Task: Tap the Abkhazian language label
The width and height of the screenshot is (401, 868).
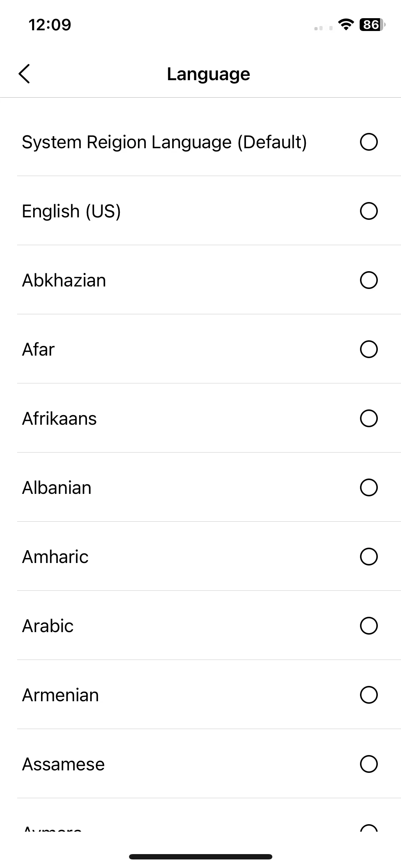Action: pyautogui.click(x=64, y=280)
